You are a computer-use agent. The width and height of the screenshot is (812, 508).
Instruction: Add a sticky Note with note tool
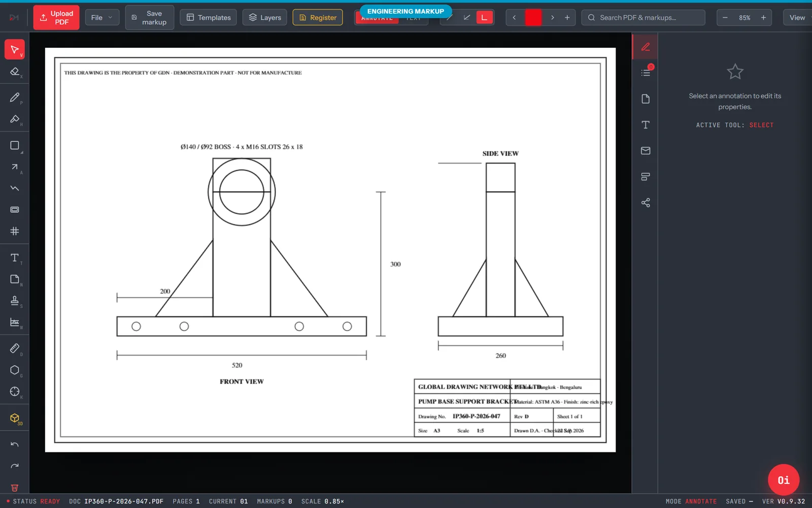pyautogui.click(x=15, y=279)
